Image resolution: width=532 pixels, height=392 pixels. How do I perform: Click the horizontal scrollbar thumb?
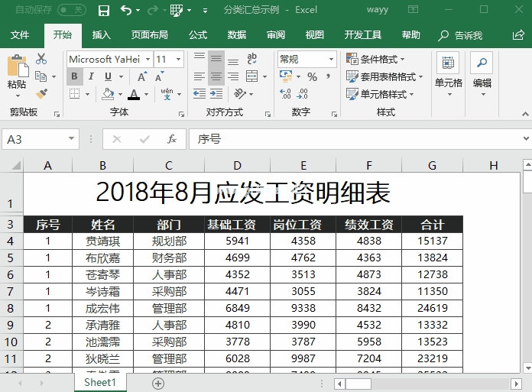(358, 384)
